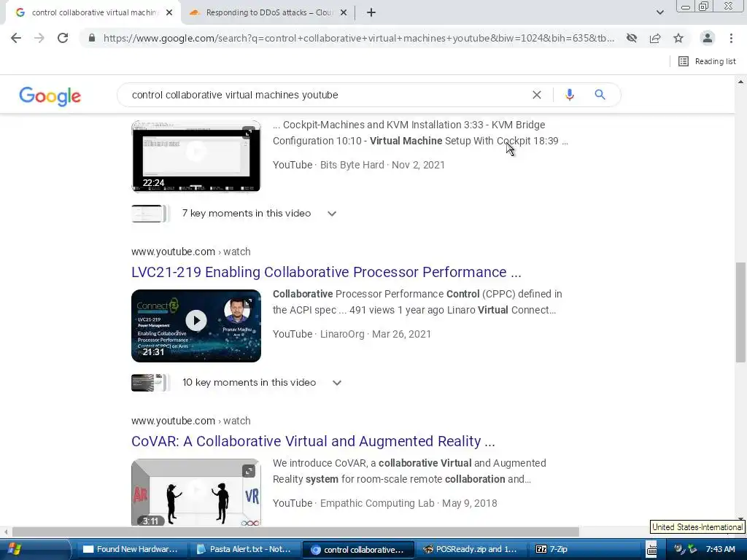
Task: Open Chrome three-dot menu
Action: coord(731,38)
